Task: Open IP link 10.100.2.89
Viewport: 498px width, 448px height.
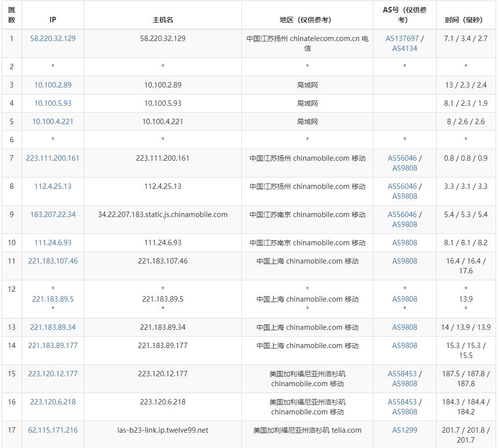Action: (53, 85)
